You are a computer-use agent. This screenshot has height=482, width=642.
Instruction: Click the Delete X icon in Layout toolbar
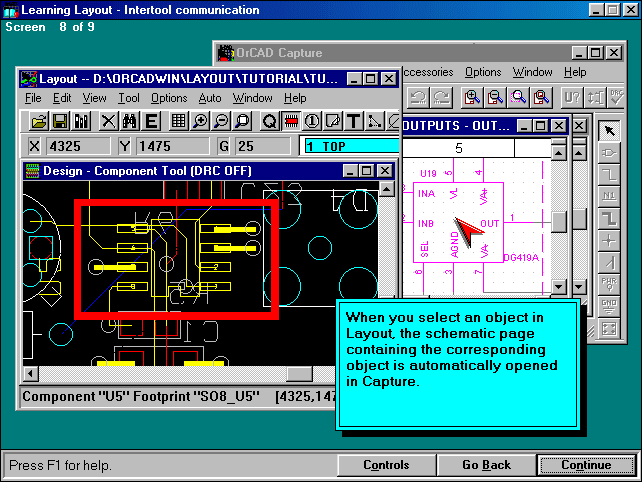pyautogui.click(x=108, y=121)
